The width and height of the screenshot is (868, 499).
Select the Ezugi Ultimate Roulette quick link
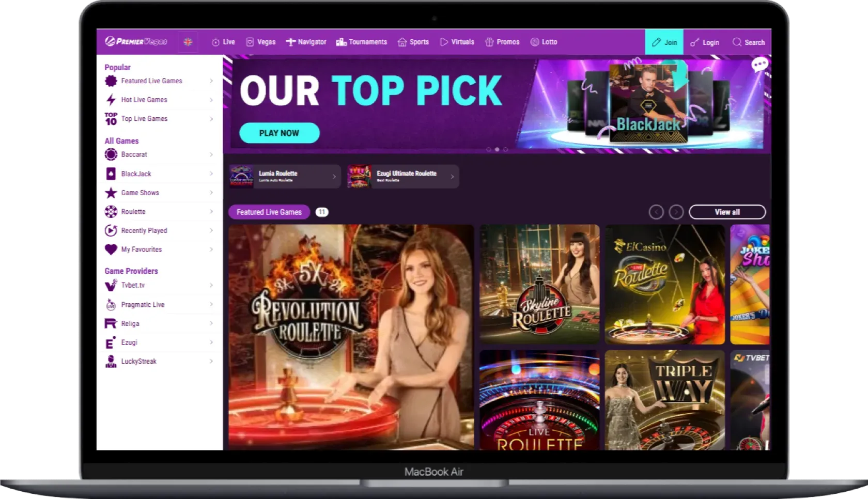(403, 177)
